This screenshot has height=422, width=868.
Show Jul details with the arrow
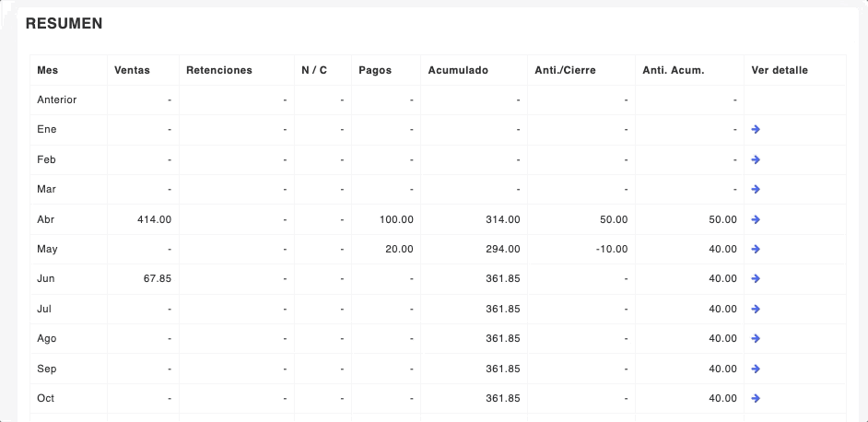coord(756,309)
